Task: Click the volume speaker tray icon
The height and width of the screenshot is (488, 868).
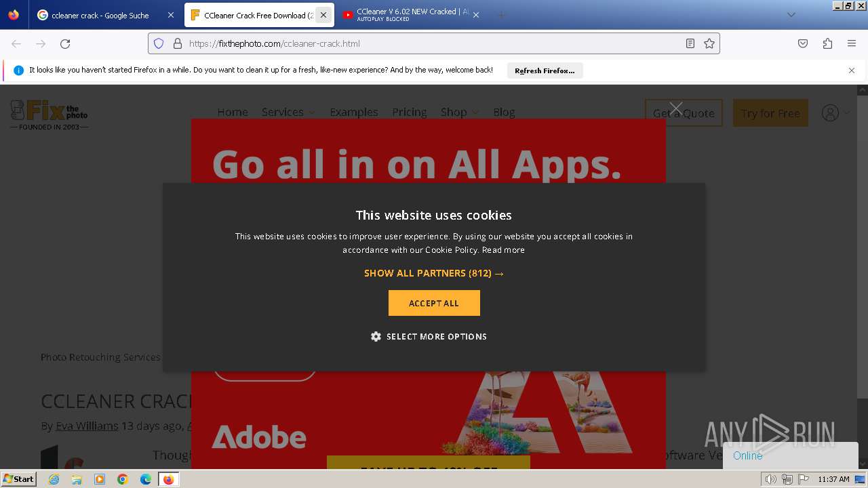Action: pyautogui.click(x=770, y=479)
